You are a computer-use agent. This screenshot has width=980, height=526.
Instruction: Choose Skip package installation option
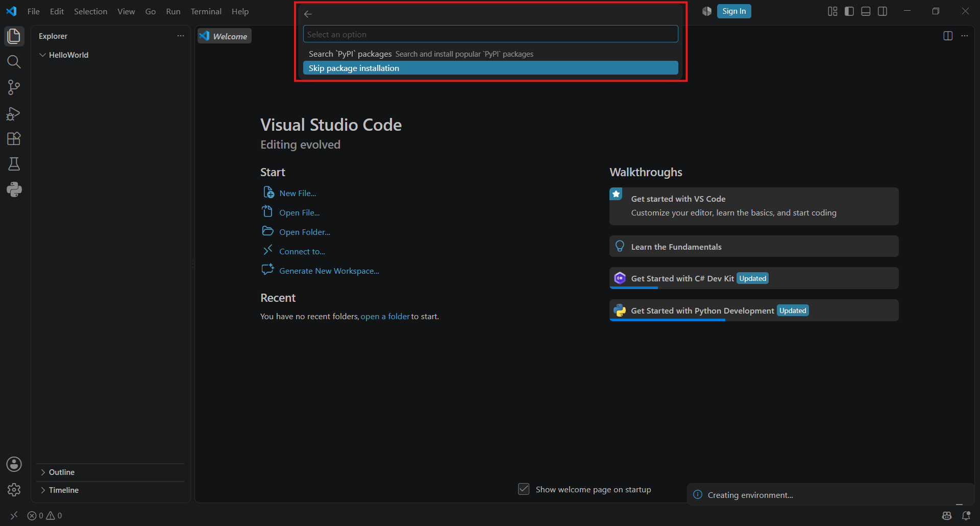click(x=491, y=68)
